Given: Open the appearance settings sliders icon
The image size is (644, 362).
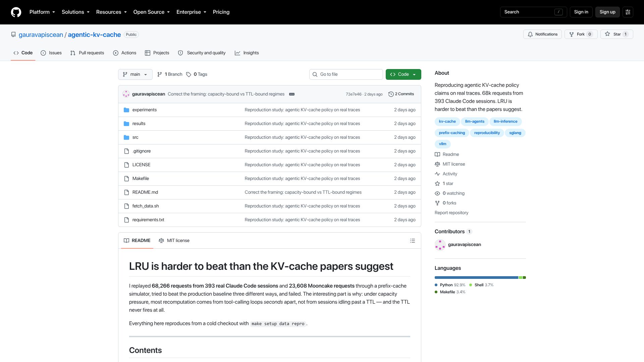Looking at the screenshot, I should coord(628,12).
